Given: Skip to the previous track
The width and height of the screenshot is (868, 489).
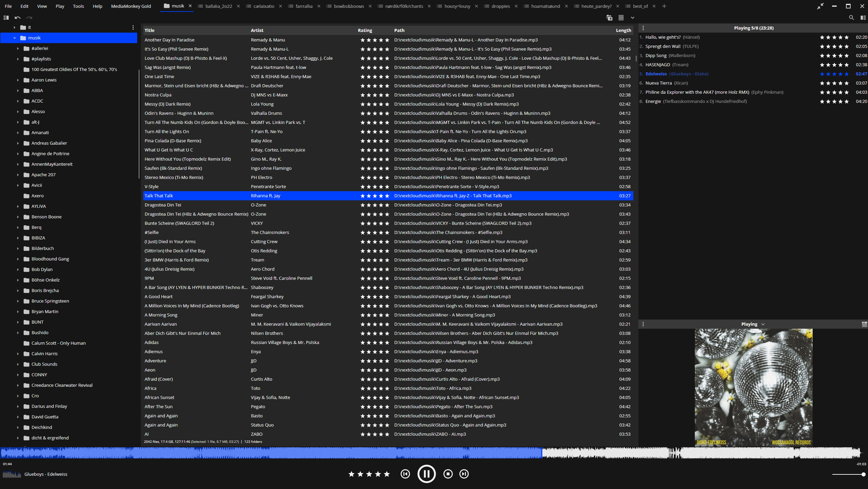Looking at the screenshot, I should pos(405,474).
